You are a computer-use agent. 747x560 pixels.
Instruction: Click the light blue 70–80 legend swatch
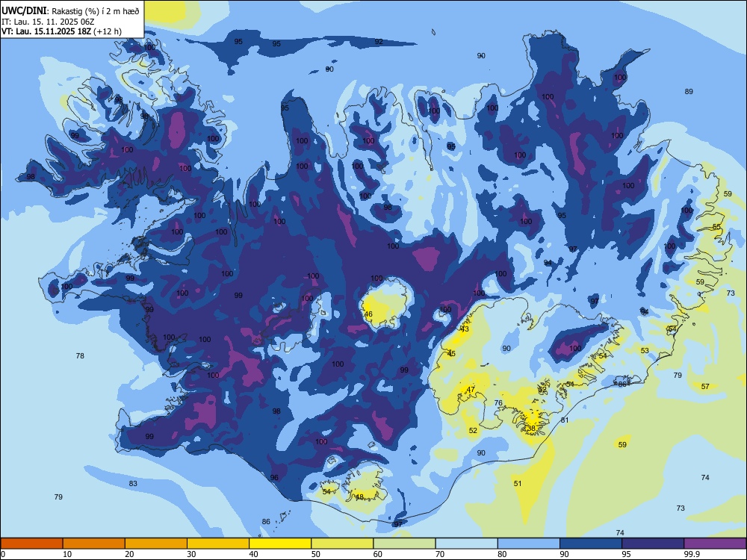coord(466,544)
